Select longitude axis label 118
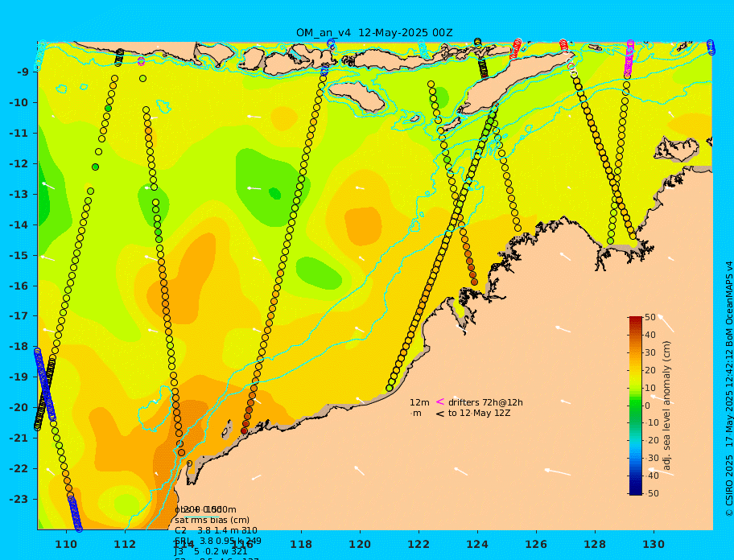Image resolution: width=734 pixels, height=560 pixels. (301, 544)
